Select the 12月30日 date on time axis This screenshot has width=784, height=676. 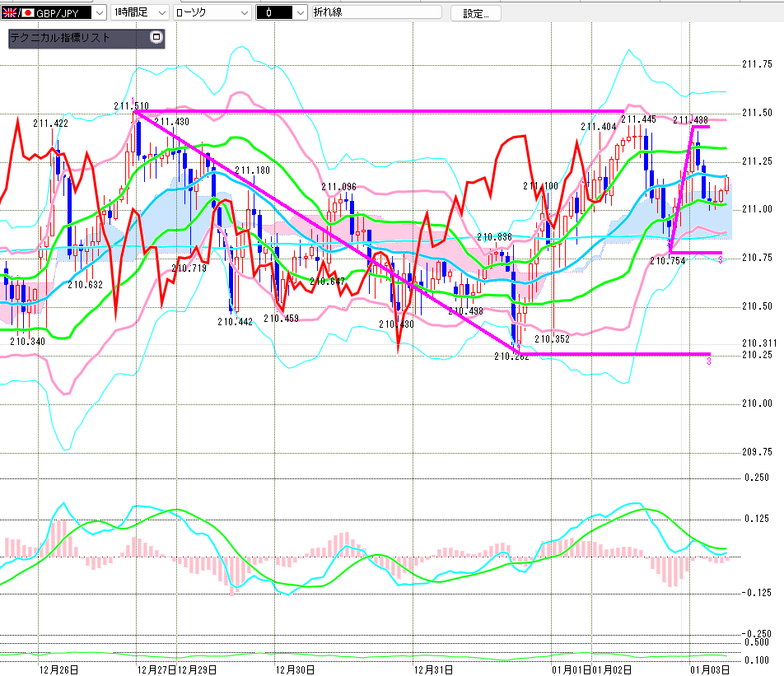(295, 669)
